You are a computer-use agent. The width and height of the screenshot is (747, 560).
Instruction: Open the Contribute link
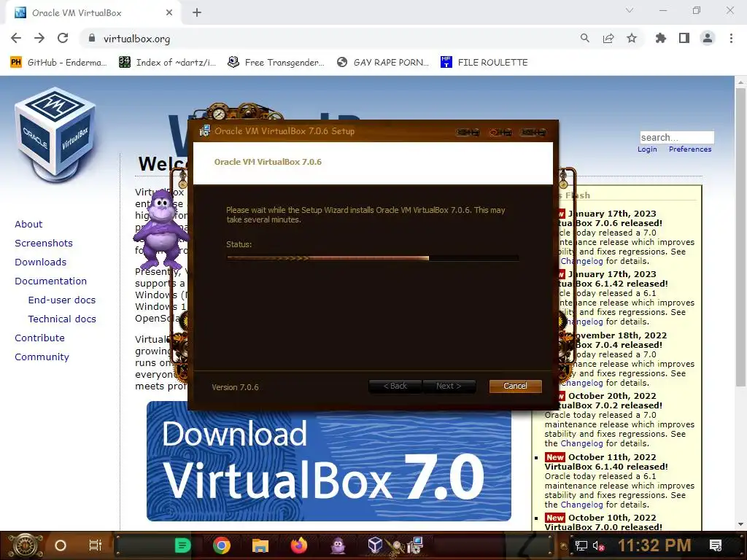coord(39,338)
